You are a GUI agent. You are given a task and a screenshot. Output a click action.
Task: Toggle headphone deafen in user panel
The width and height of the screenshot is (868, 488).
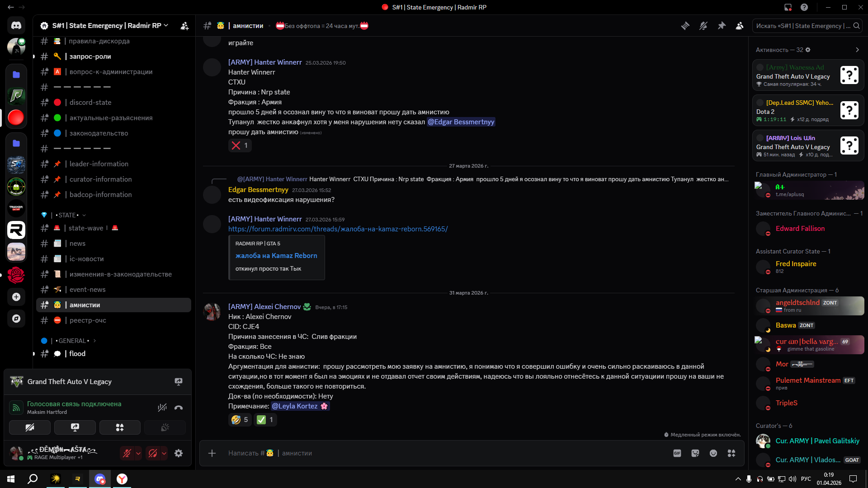click(153, 453)
